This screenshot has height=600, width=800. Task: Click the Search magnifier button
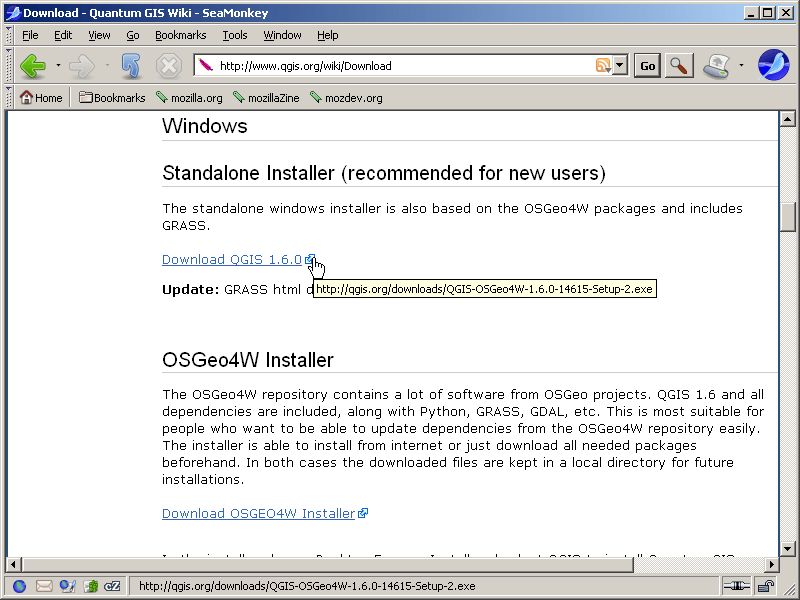pos(679,65)
